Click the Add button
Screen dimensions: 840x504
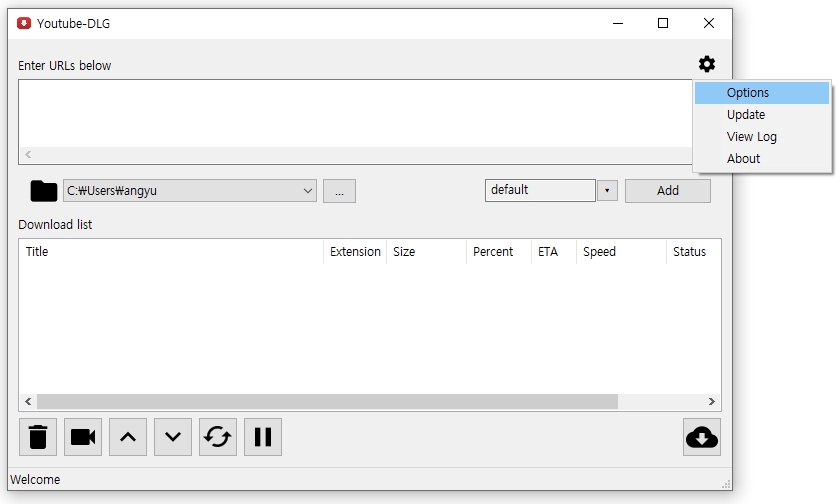click(x=668, y=191)
